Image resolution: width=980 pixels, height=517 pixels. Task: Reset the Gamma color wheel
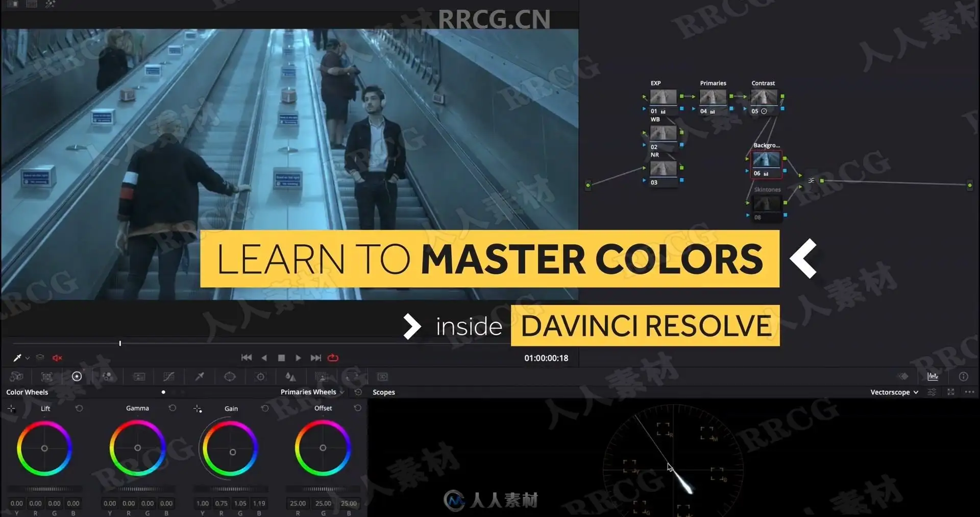(173, 408)
